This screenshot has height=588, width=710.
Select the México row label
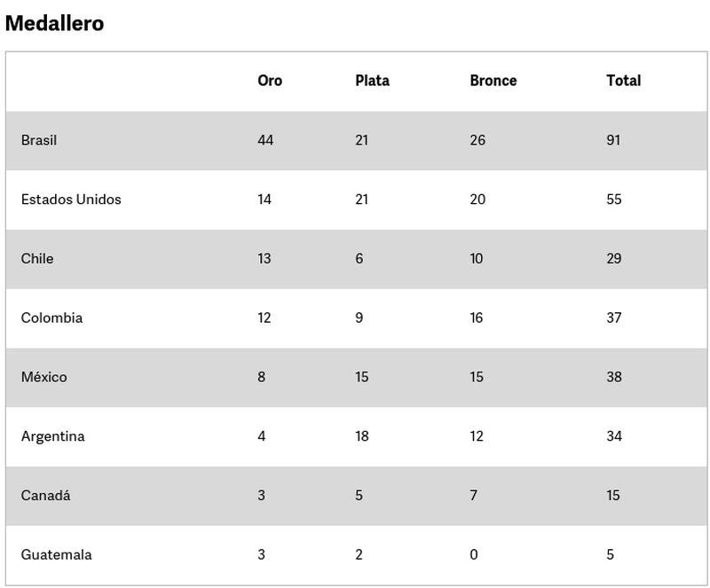tap(43, 377)
